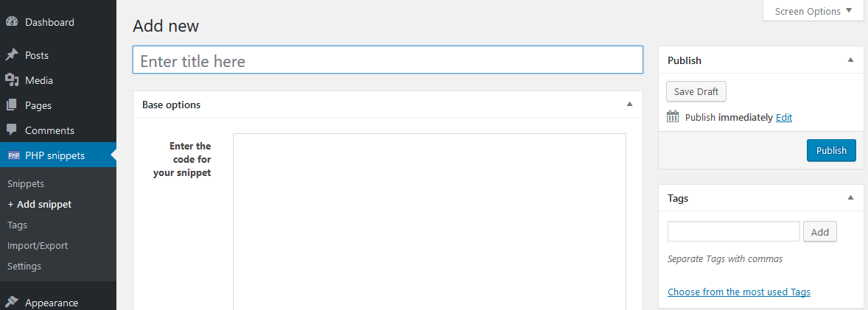
Task: Collapse the Tags panel
Action: pos(850,197)
